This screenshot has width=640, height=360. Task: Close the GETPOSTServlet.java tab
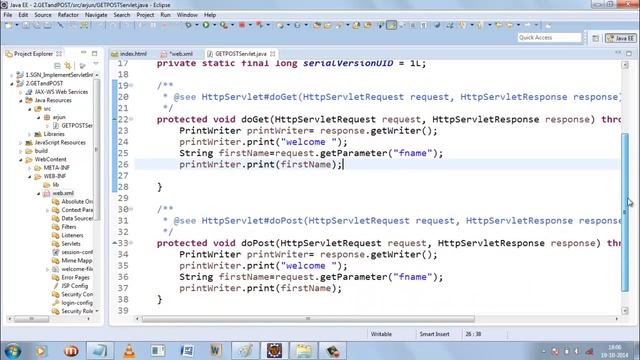[273, 53]
